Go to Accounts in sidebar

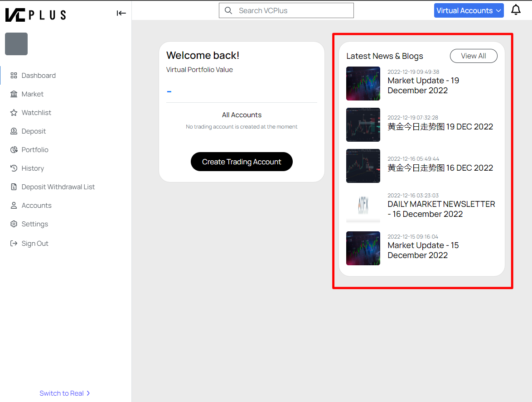pyautogui.click(x=36, y=206)
